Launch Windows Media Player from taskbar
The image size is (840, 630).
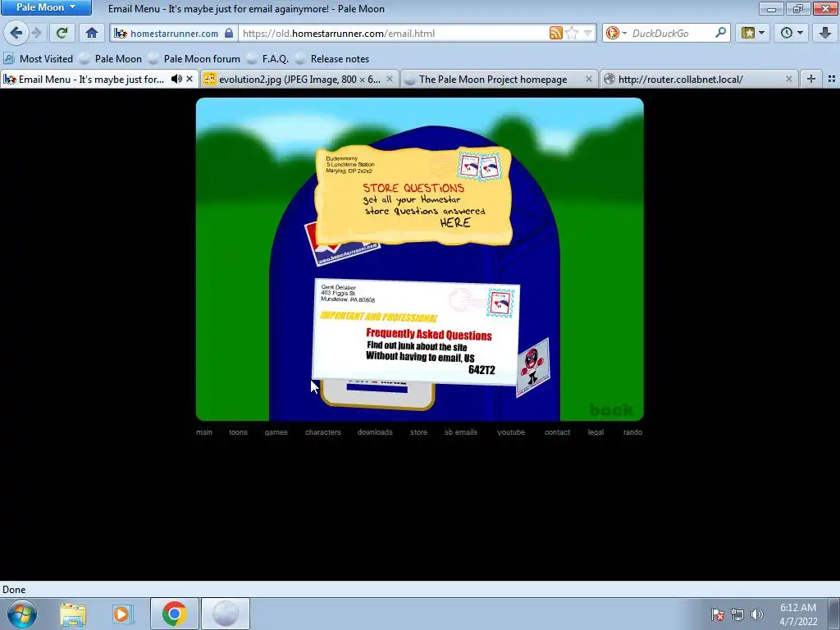click(x=123, y=614)
